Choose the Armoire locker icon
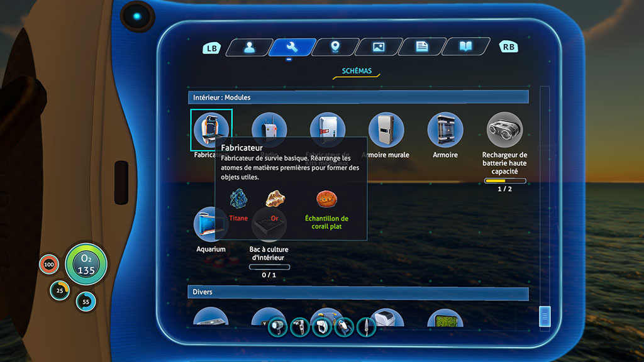Image resolution: width=644 pixels, height=362 pixels. [445, 129]
